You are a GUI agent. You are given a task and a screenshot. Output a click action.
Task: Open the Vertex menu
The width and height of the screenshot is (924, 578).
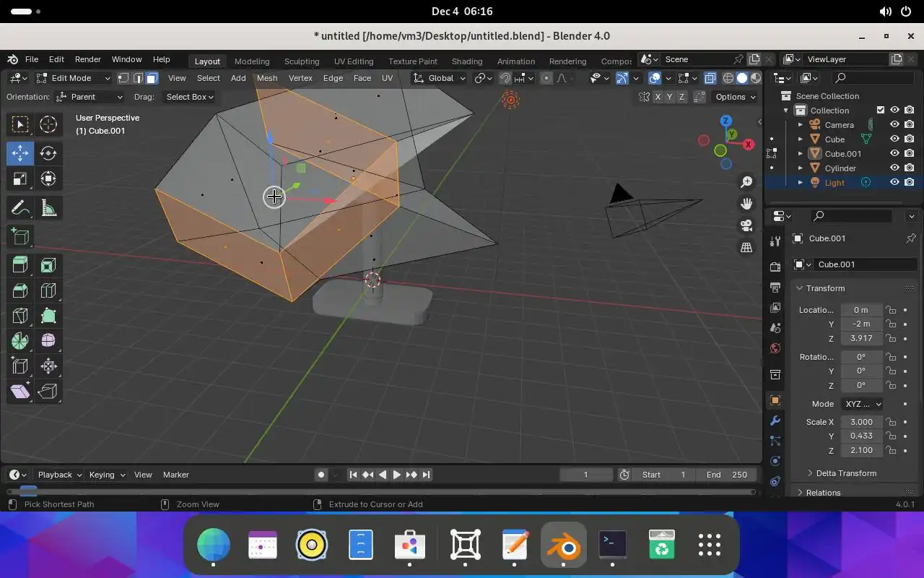pyautogui.click(x=300, y=78)
